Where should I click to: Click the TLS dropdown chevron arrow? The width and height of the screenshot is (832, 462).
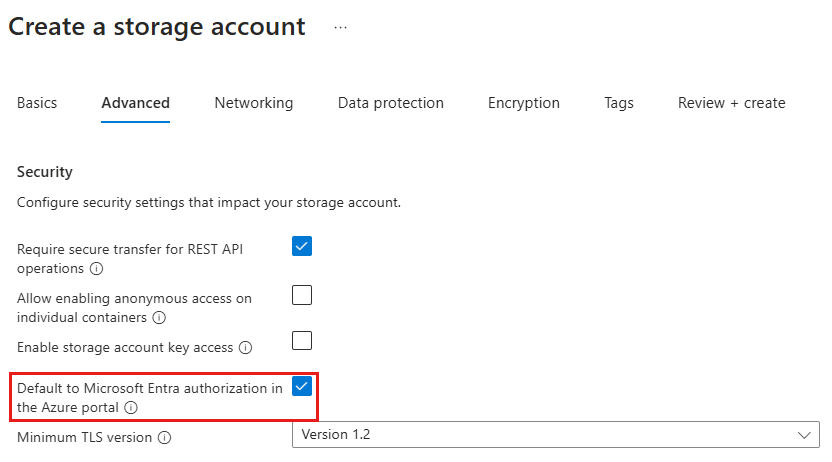[x=804, y=435]
